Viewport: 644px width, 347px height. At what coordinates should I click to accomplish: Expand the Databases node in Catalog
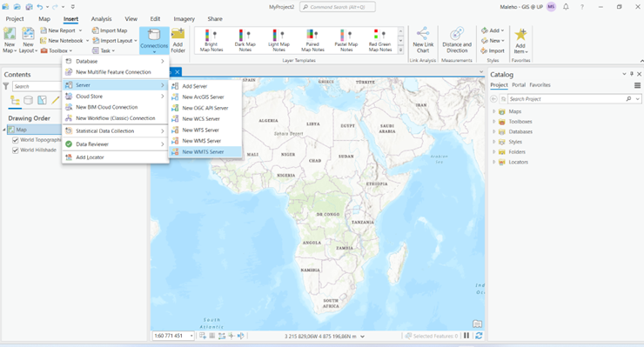[x=493, y=132]
